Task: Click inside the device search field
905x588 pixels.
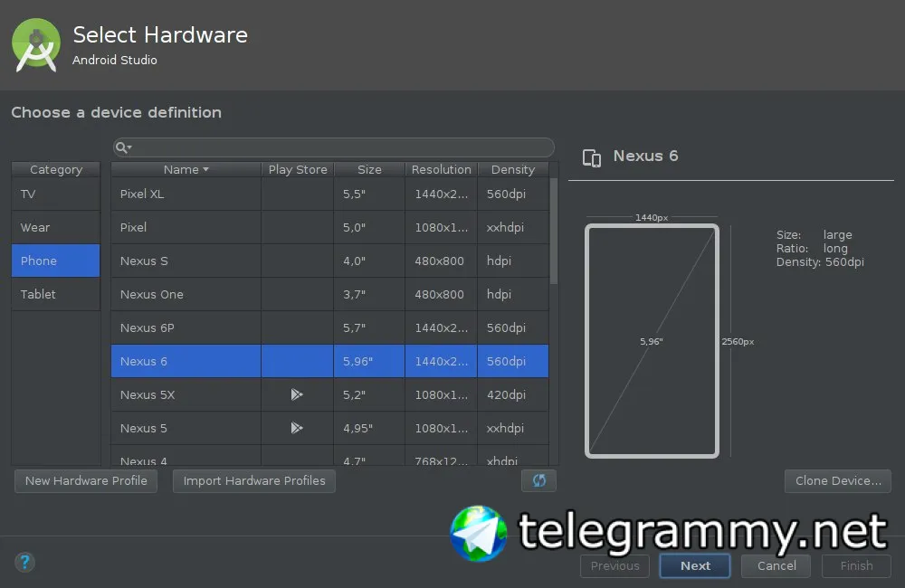Action: coord(334,147)
